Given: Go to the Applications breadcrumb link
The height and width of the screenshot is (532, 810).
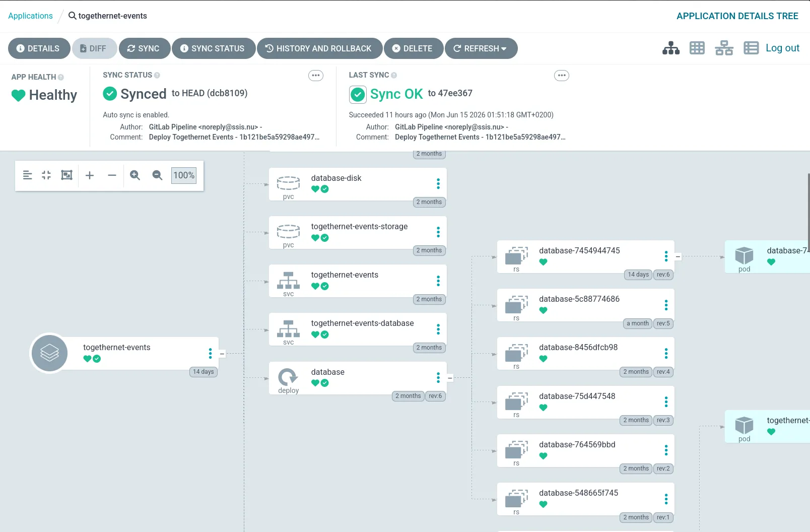Looking at the screenshot, I should [x=30, y=16].
